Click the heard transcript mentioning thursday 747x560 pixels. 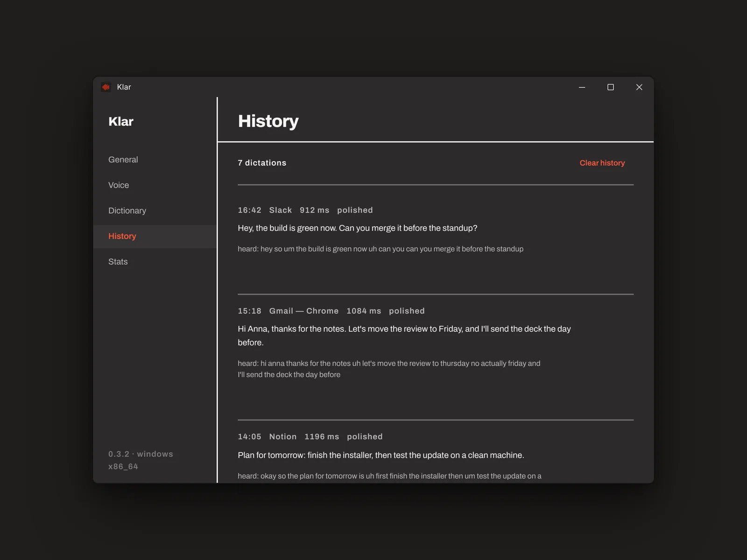point(389,369)
